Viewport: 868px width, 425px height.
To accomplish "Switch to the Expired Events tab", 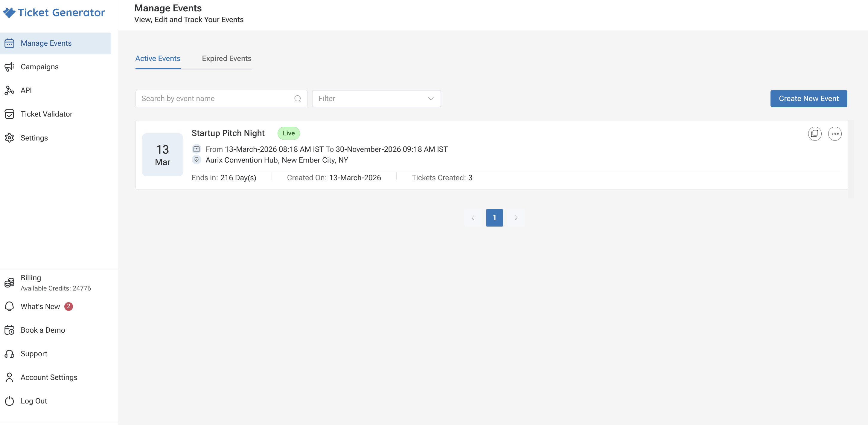I will click(227, 59).
